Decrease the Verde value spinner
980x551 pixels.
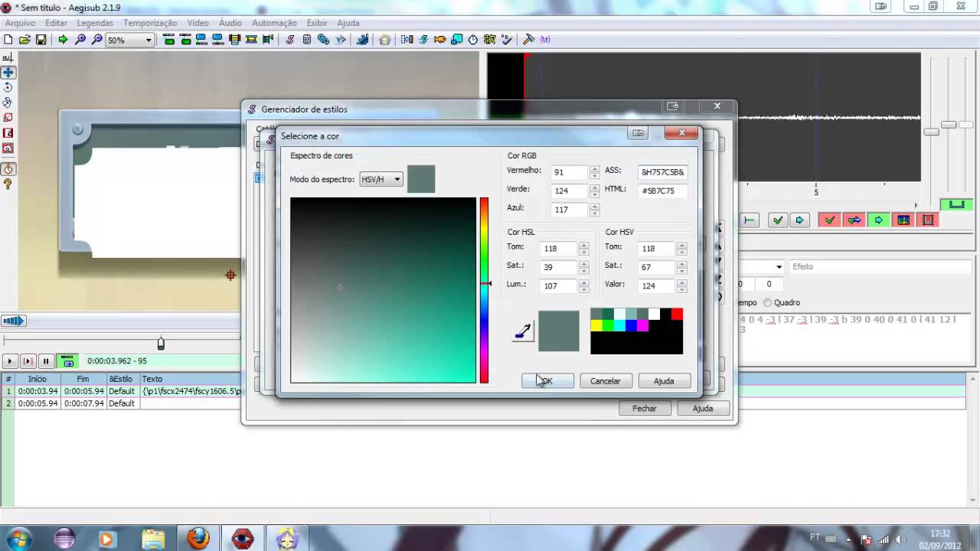pos(595,194)
